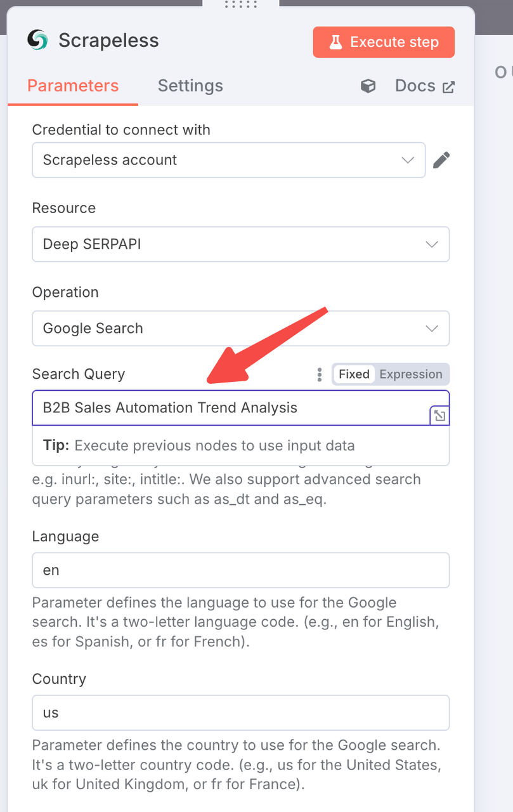Viewport: 513px width, 812px height.
Task: Click the external link icon after Docs
Action: [x=448, y=87]
